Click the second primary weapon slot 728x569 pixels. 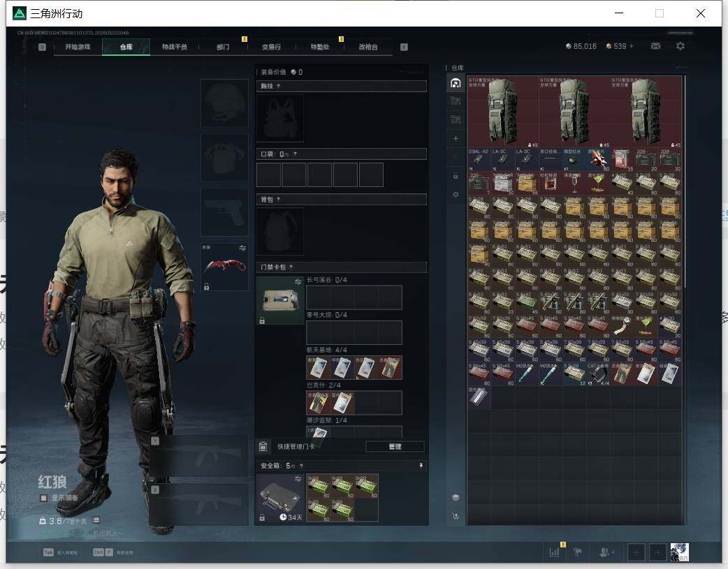pyautogui.click(x=198, y=505)
